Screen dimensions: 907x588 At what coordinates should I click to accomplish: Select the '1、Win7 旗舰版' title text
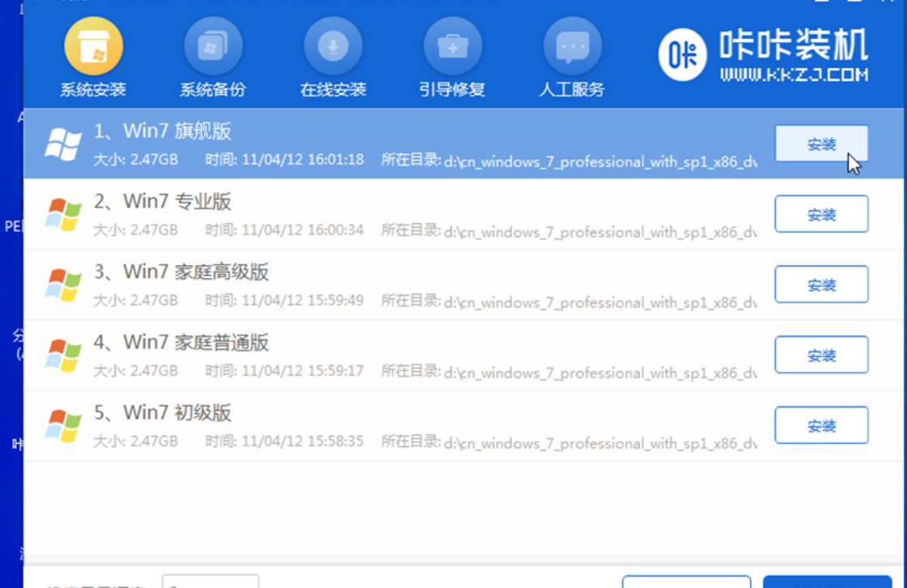[162, 131]
